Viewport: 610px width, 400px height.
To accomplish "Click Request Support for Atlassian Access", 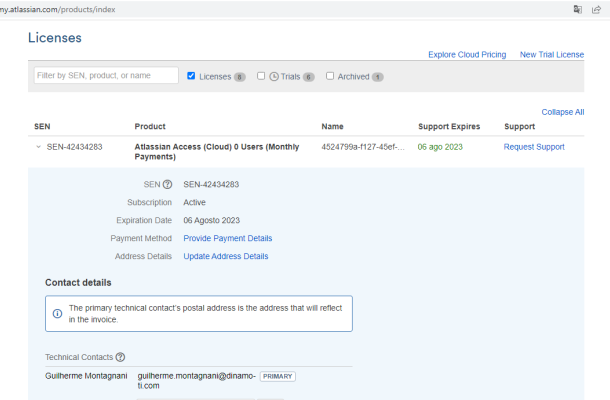I will (x=534, y=147).
